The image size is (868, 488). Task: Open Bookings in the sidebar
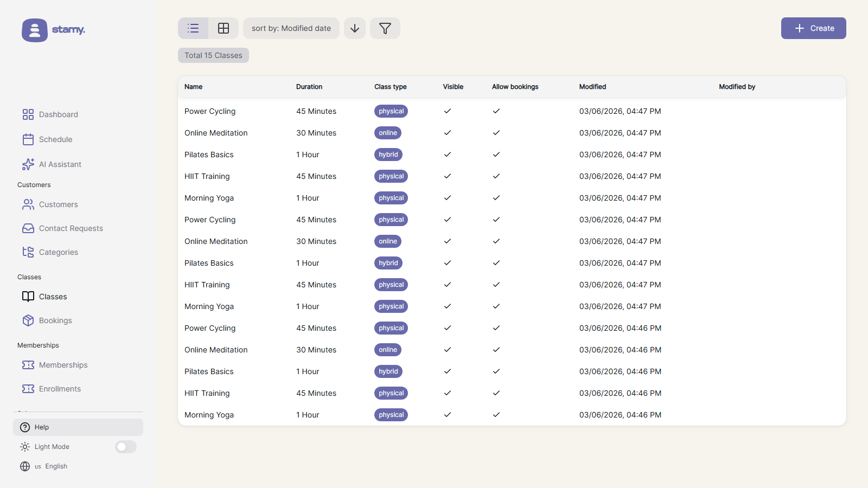(55, 320)
